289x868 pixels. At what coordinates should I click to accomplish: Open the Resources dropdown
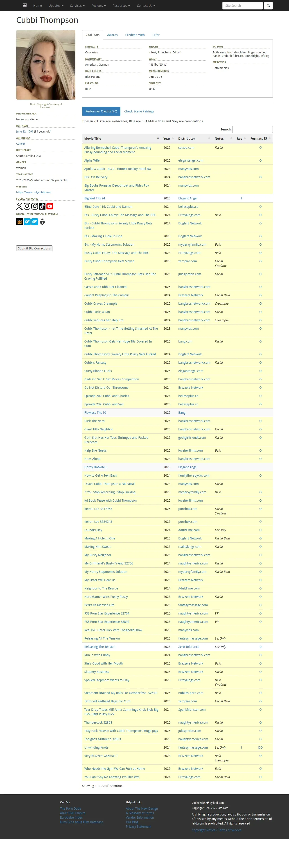(x=121, y=6)
